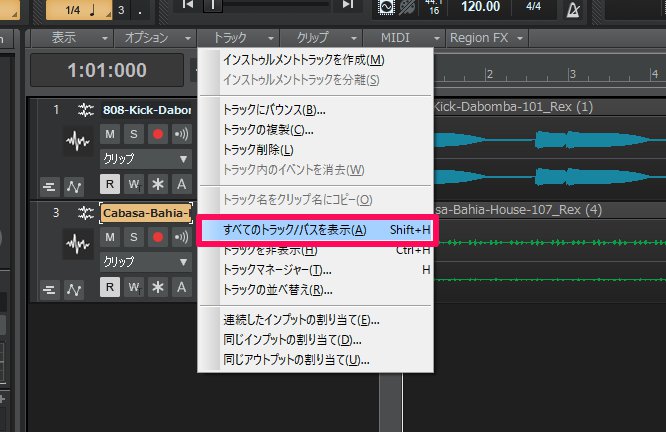Expand the Region FX menu
Image resolution: width=666 pixels, height=432 pixels.
pyautogui.click(x=486, y=38)
